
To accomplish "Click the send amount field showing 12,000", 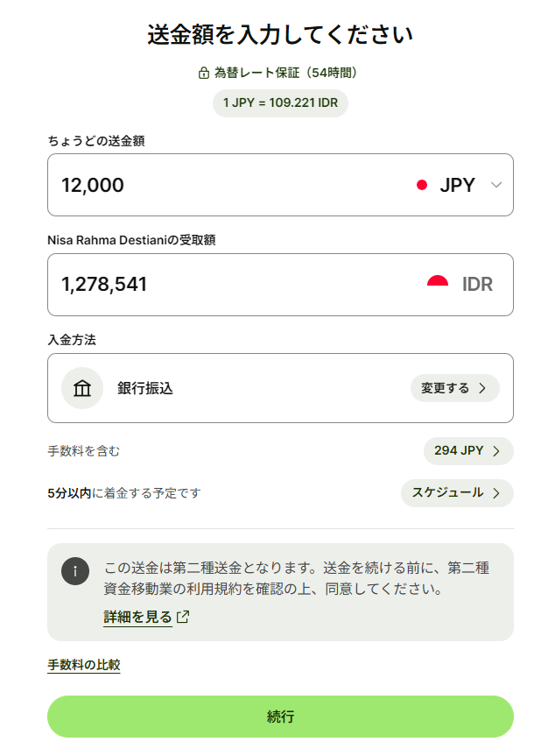I will 219,185.
